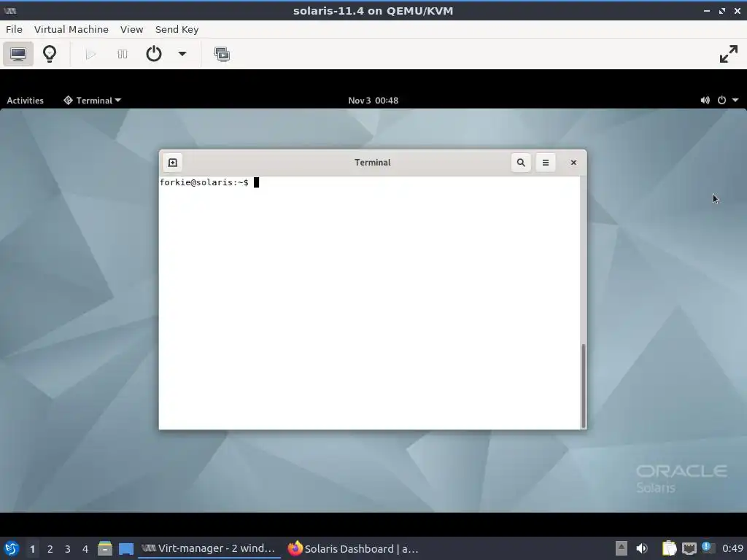Open the Terminal hamburger menu
The height and width of the screenshot is (560, 747).
(x=546, y=163)
